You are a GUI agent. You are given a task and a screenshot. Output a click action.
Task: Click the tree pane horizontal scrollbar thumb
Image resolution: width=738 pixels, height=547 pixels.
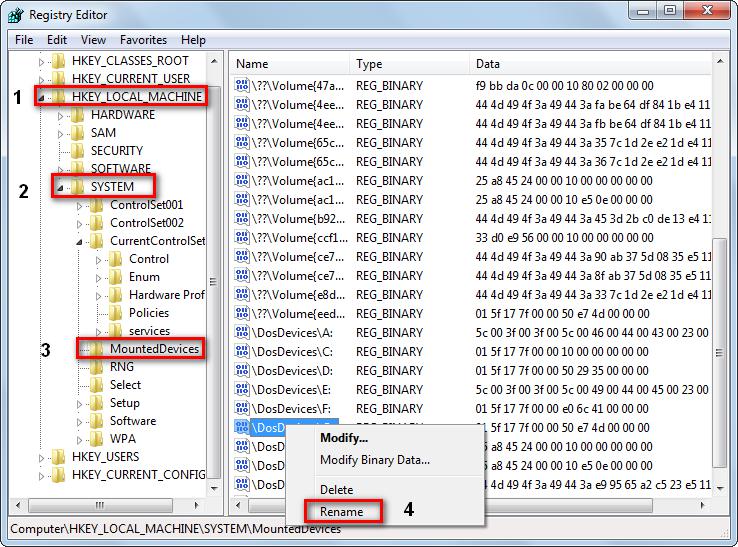click(100, 506)
